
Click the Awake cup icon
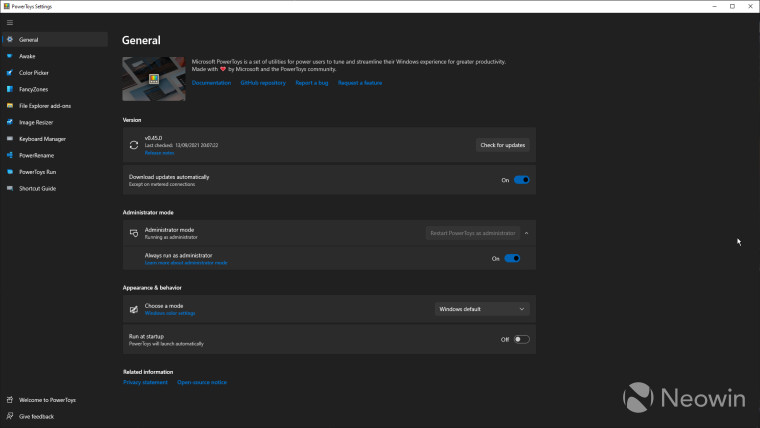pyautogui.click(x=9, y=56)
